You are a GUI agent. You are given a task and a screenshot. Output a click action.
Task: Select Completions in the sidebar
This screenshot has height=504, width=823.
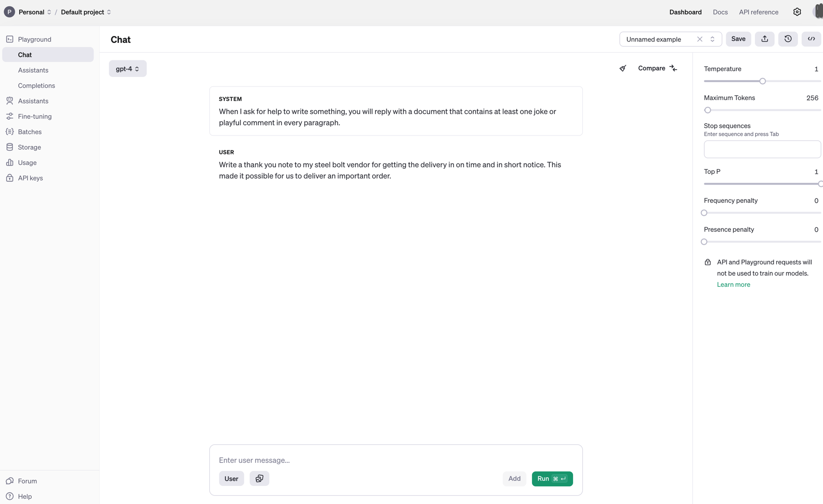36,85
